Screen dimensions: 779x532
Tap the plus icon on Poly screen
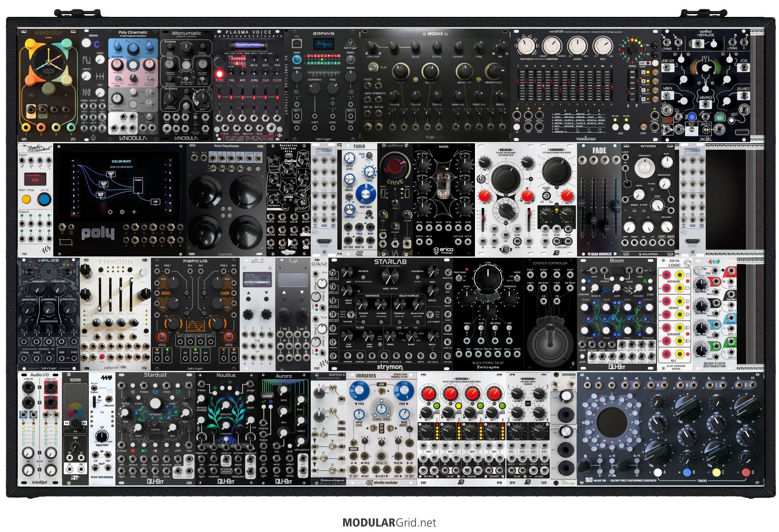(134, 212)
